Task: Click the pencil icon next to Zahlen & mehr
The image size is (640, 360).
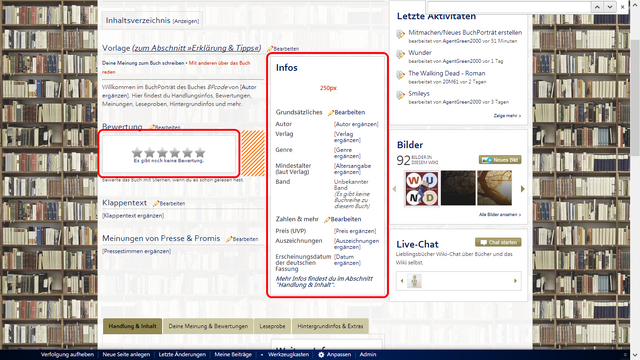Action: (327, 220)
